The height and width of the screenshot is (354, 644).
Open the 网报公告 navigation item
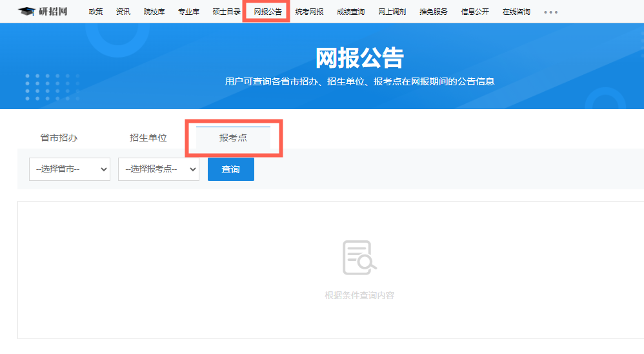click(268, 12)
